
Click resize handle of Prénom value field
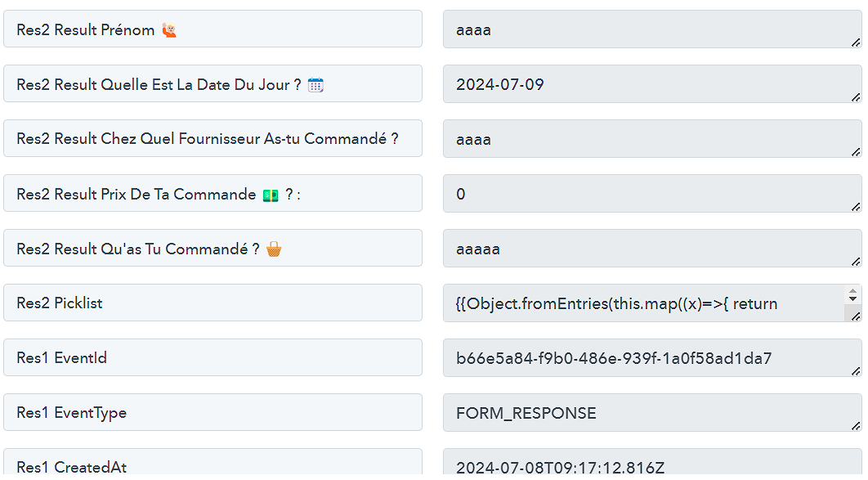click(855, 42)
